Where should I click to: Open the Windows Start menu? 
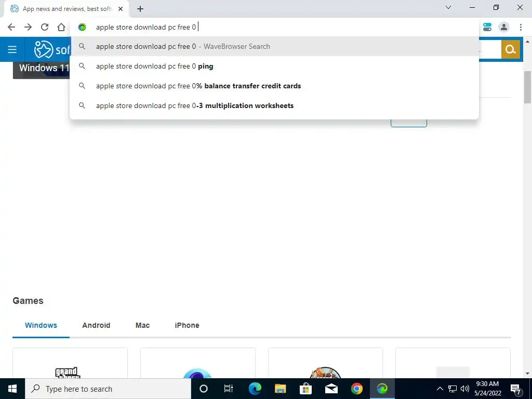12,389
